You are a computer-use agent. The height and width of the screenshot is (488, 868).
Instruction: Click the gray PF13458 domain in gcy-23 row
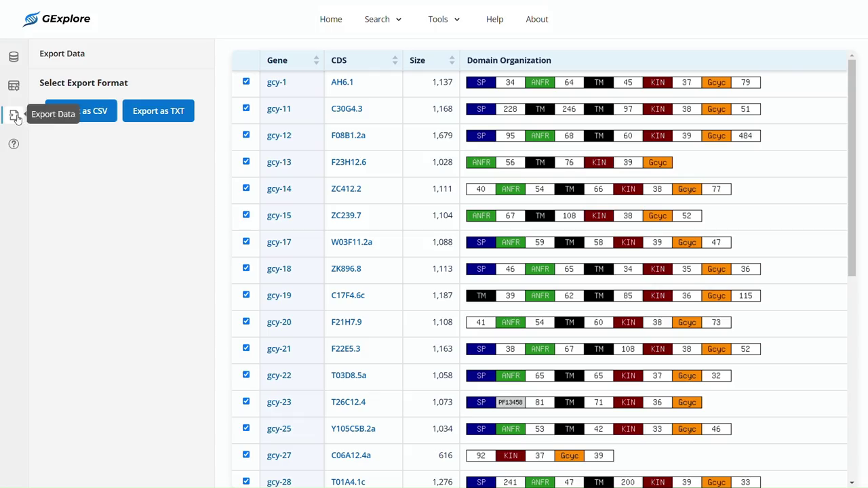pyautogui.click(x=510, y=403)
